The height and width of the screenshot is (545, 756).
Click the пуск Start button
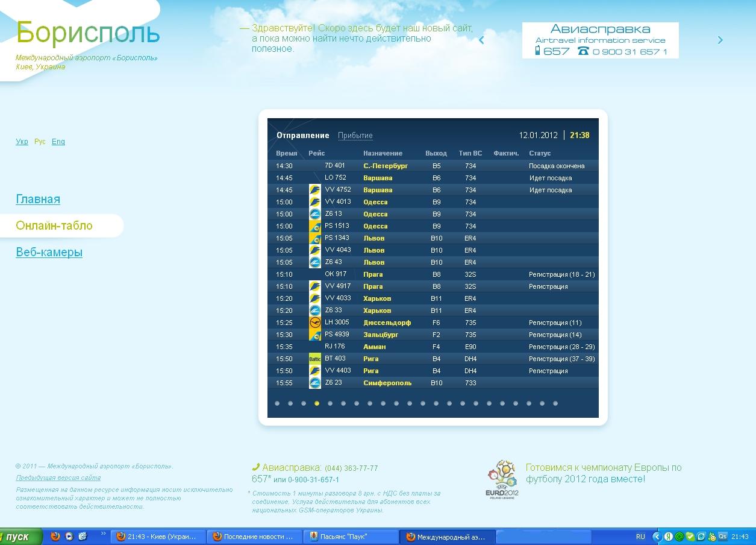[20, 537]
